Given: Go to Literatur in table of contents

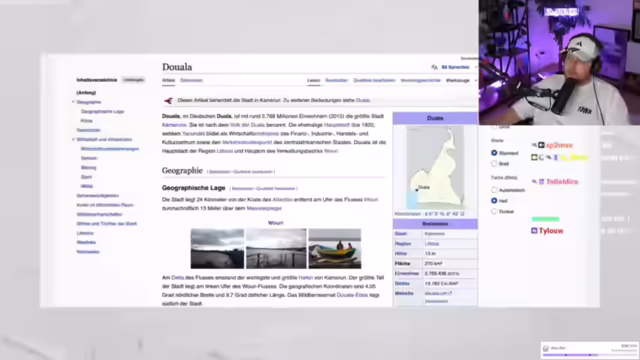Looking at the screenshot, I should (85, 233).
